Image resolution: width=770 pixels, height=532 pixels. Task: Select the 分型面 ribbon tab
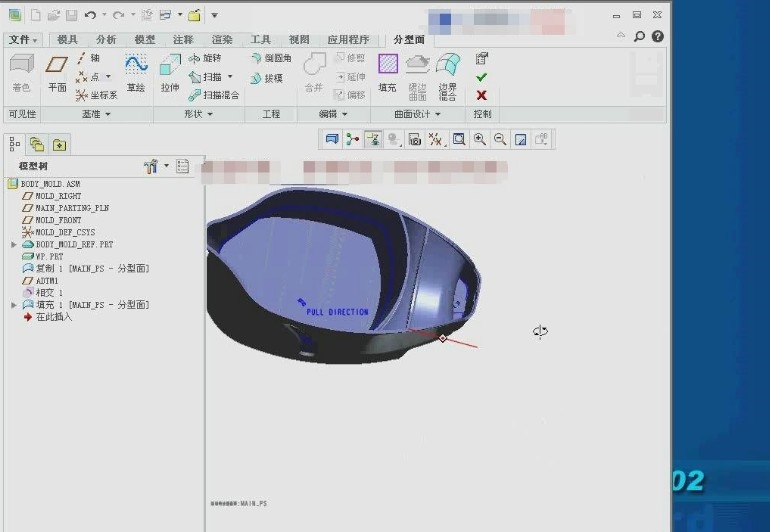(409, 39)
